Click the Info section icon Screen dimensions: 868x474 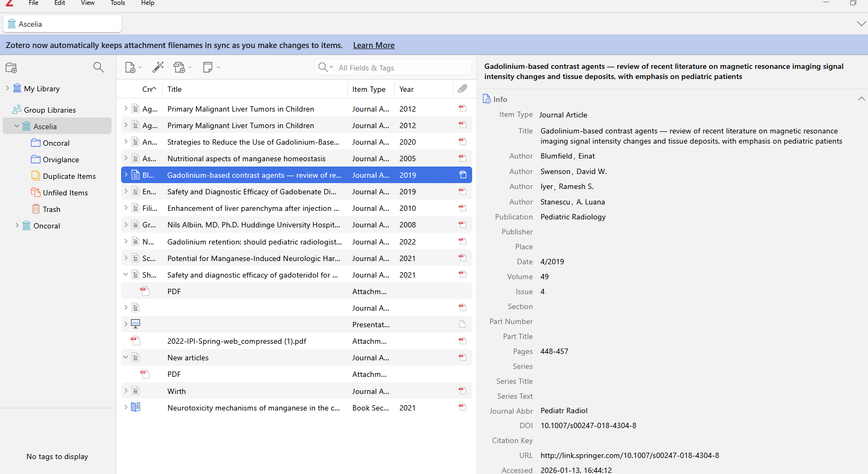pos(487,99)
